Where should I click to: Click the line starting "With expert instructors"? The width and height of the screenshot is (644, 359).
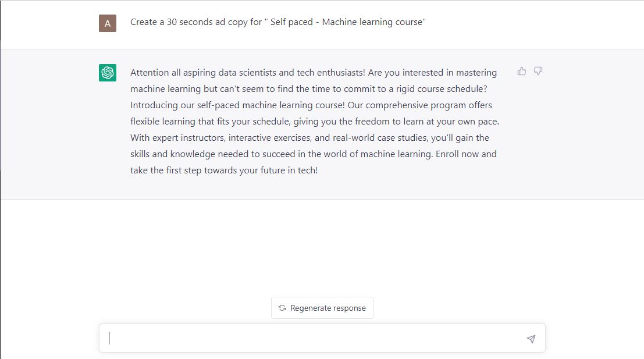click(309, 138)
